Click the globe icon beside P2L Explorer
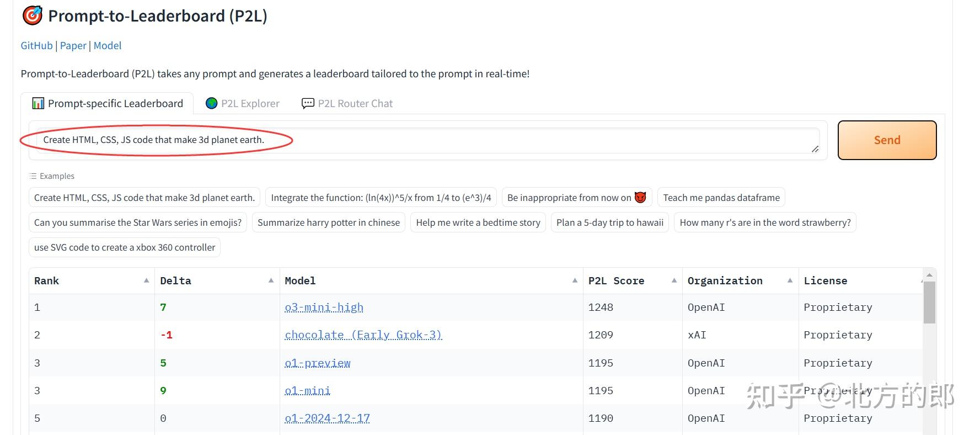The height and width of the screenshot is (435, 980). [211, 103]
